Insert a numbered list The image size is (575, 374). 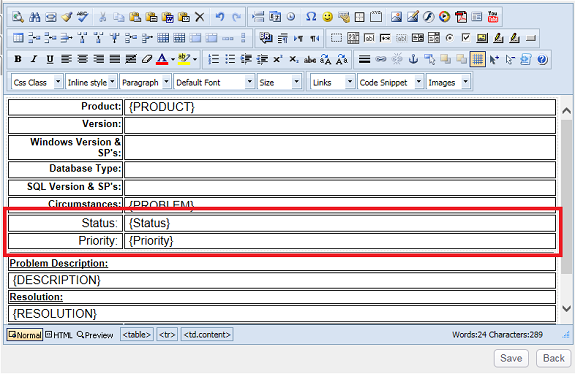click(213, 59)
